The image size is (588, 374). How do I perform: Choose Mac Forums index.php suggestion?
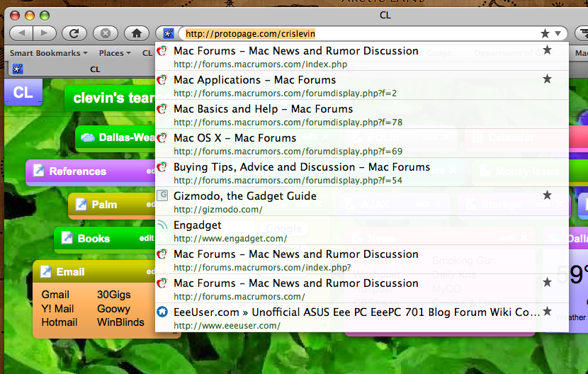coord(362,57)
